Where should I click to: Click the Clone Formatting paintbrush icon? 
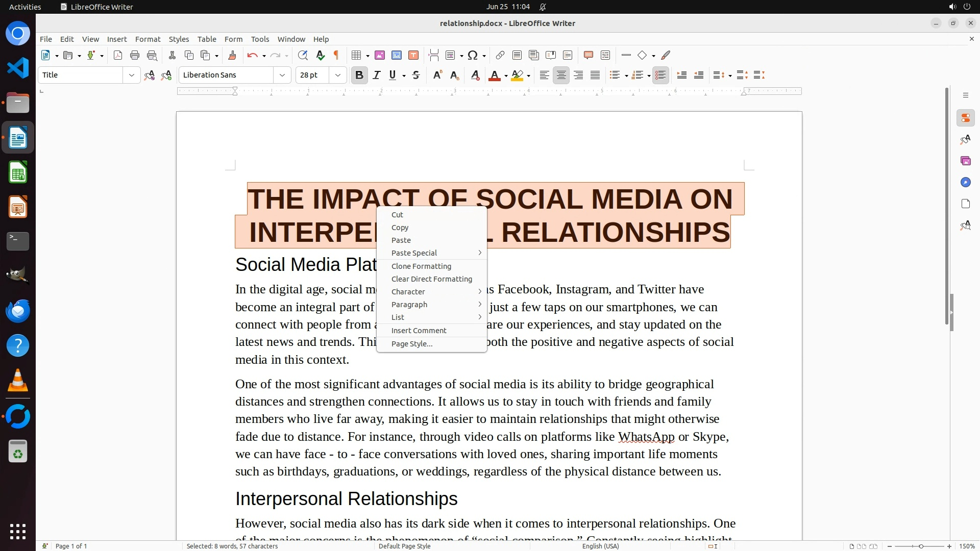point(232,56)
